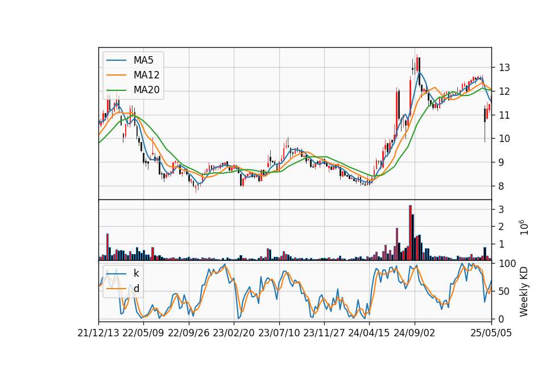Click the green MA20 legend line sample

116,90
